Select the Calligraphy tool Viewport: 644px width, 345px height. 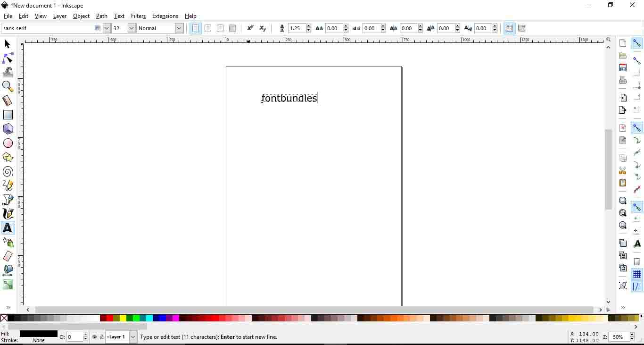coord(8,214)
